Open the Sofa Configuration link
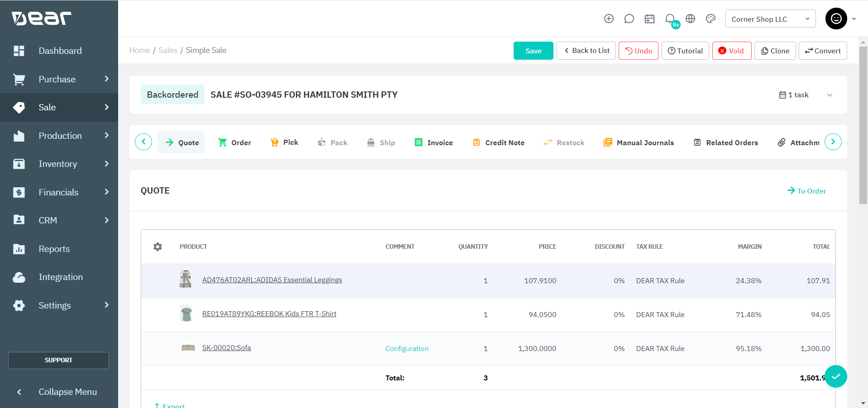 point(407,348)
